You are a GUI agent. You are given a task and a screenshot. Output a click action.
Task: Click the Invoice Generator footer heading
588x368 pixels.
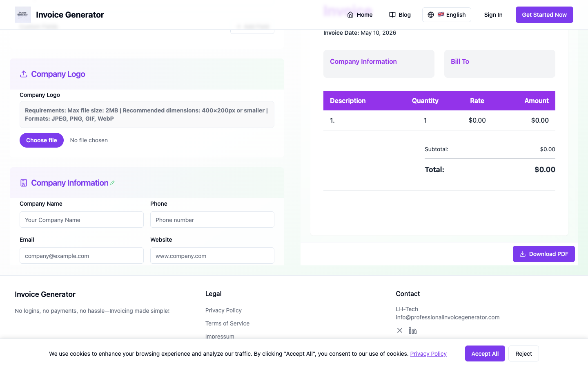click(x=45, y=294)
